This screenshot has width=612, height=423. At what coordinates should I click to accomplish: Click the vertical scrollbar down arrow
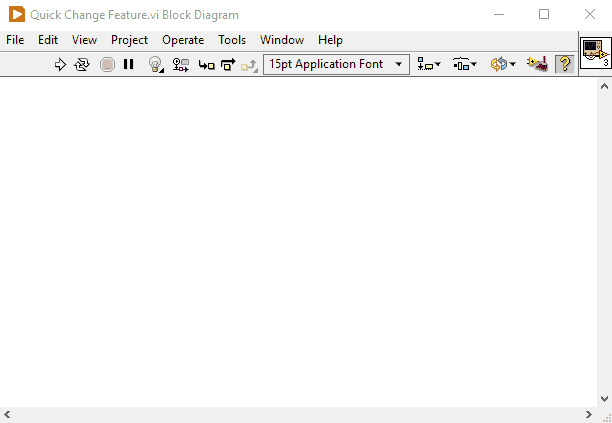(x=604, y=398)
